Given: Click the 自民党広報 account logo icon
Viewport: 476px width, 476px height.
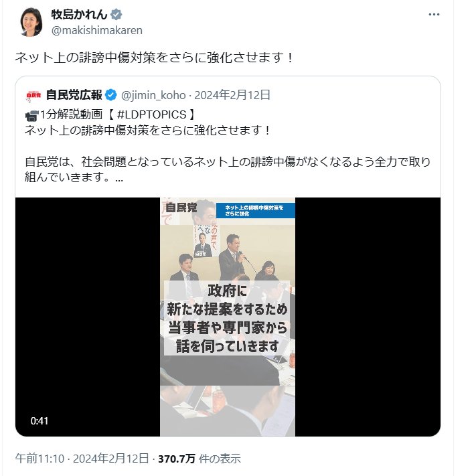Looking at the screenshot, I should [x=33, y=96].
